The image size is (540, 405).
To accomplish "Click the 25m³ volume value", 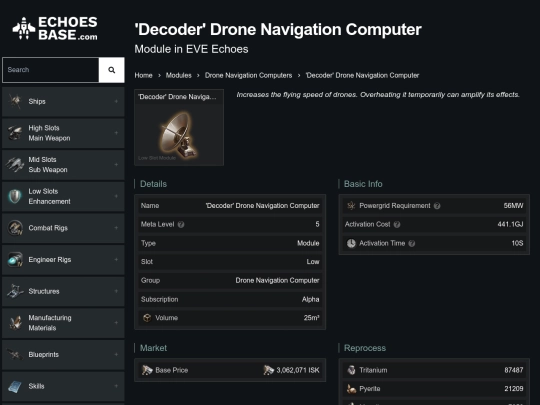I will point(311,318).
